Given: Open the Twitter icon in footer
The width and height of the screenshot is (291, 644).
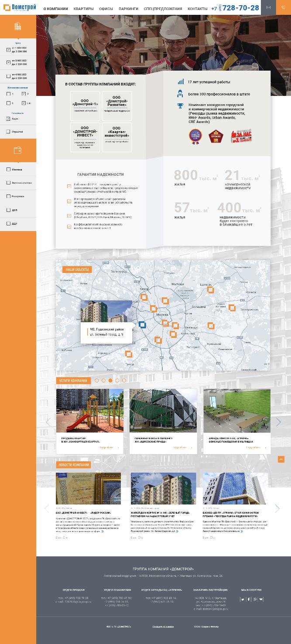Looking at the screenshot, I should [243, 599].
